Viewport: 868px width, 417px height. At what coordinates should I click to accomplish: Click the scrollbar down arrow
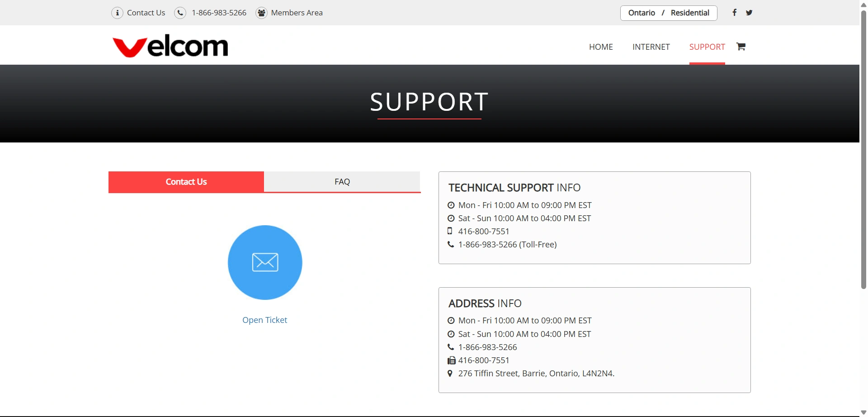(863, 412)
